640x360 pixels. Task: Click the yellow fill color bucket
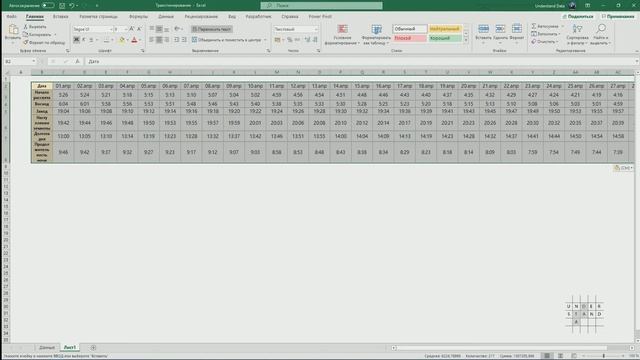click(122, 40)
